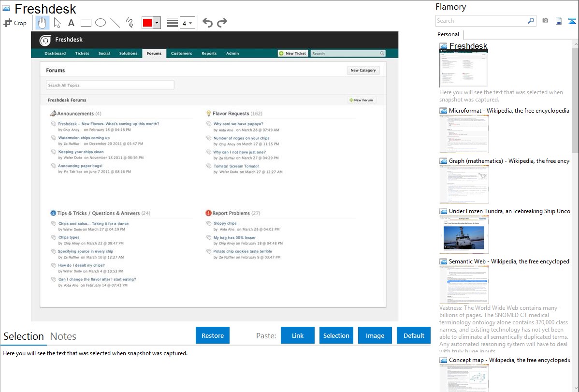The height and width of the screenshot is (392, 579).
Task: Click the document page icon in Flamory
Action: tap(559, 21)
